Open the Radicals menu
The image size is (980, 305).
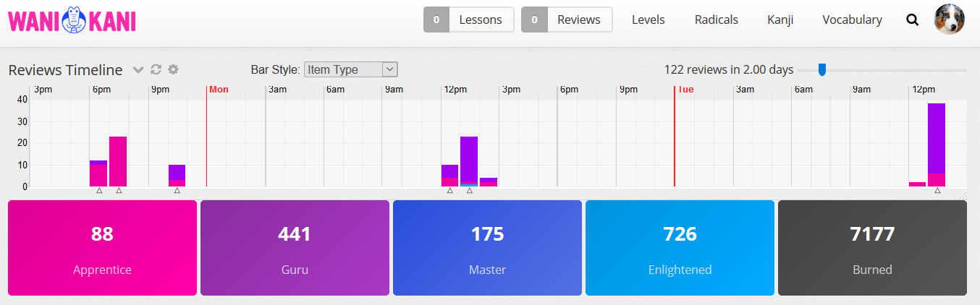coord(717,20)
